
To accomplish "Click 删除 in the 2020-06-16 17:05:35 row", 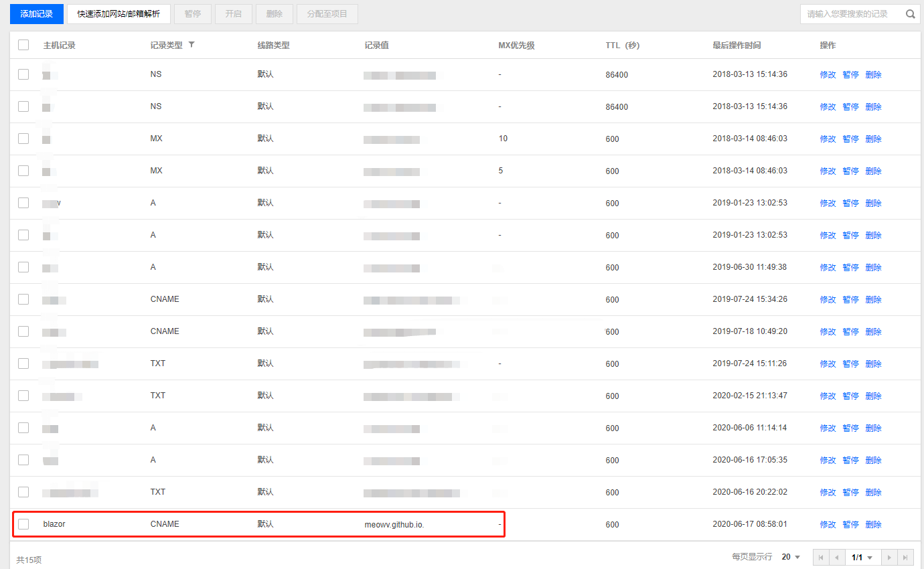I will (x=874, y=461).
